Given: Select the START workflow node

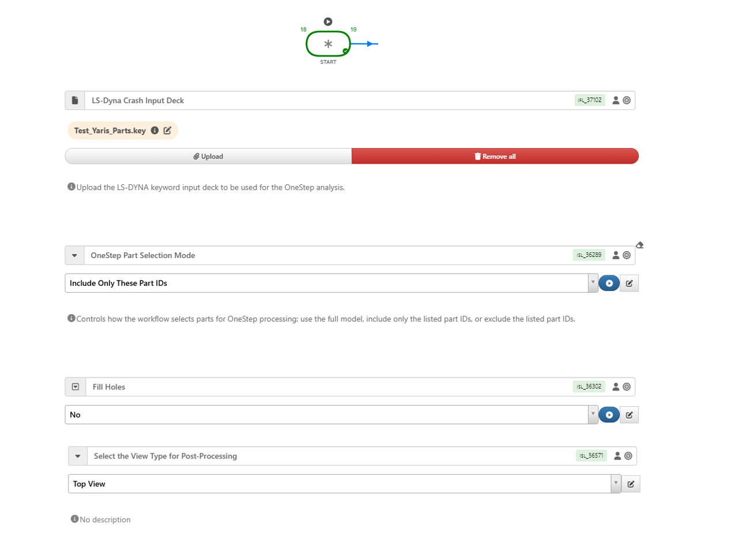Looking at the screenshot, I should pyautogui.click(x=327, y=44).
